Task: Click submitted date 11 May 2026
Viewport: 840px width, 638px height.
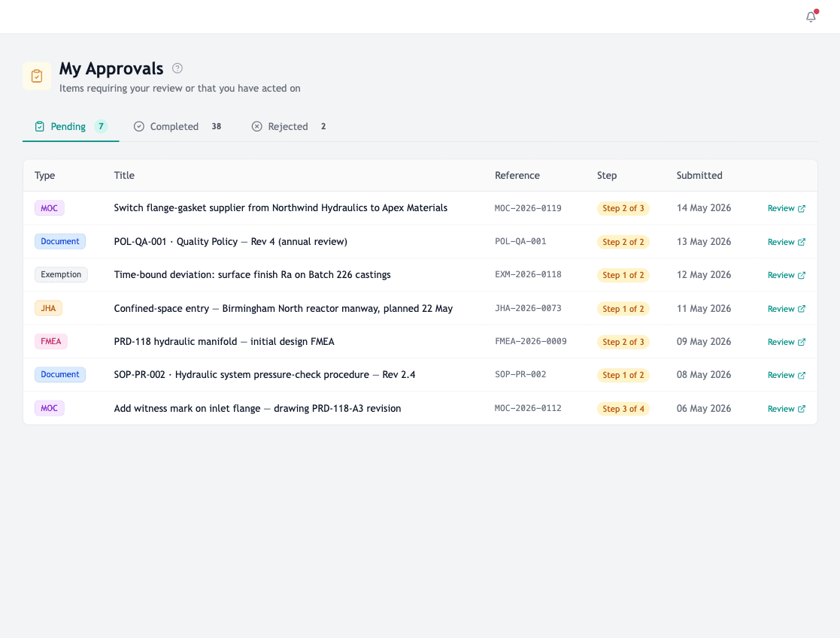Action: 703,308
